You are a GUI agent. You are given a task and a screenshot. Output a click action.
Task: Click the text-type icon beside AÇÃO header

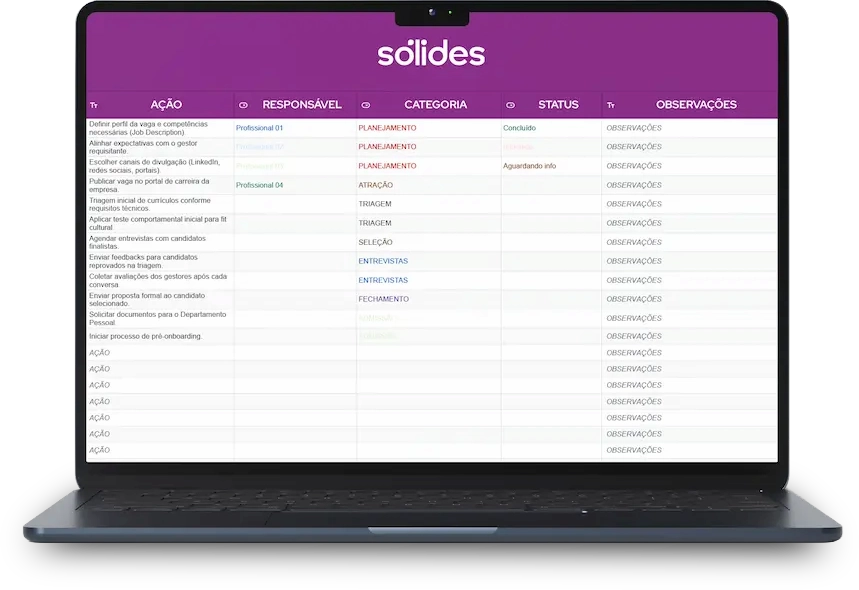pos(94,105)
